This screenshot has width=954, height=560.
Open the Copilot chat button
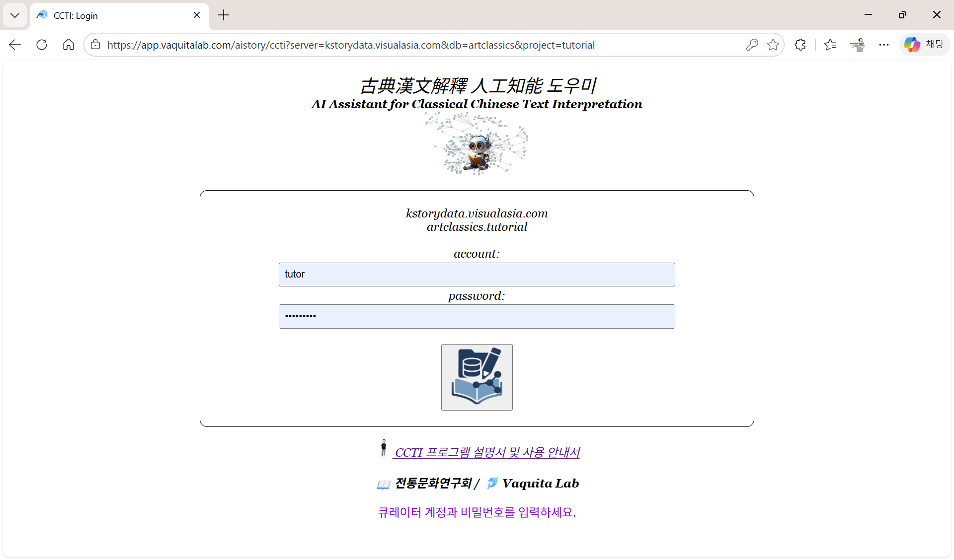click(924, 45)
